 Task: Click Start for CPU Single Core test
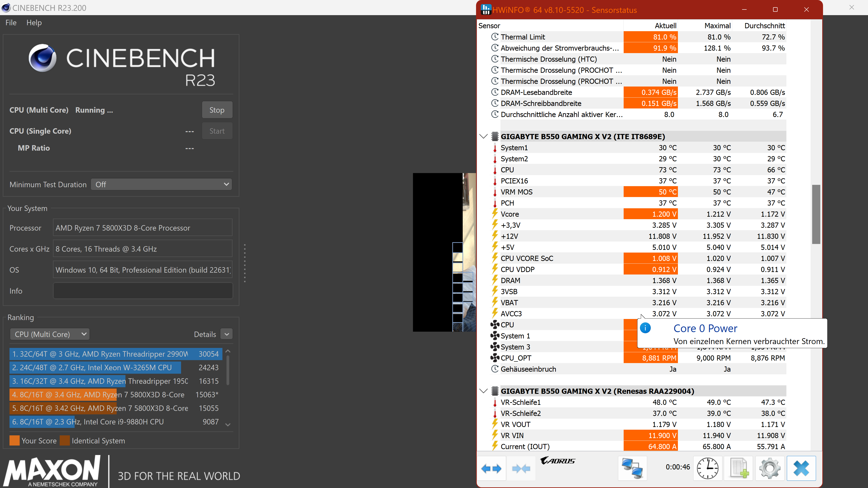pyautogui.click(x=217, y=131)
